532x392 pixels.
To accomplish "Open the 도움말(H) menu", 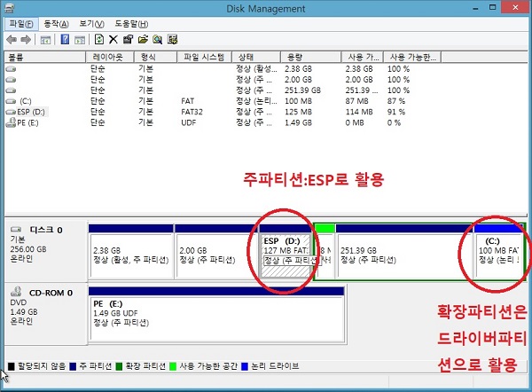I will [x=131, y=24].
